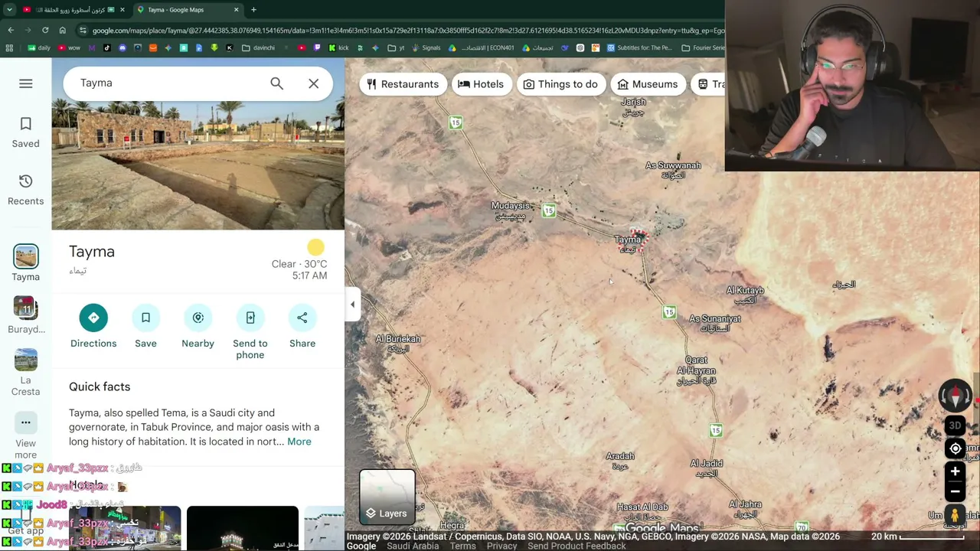Click the Al Kutayb map label
This screenshot has width=980, height=551.
[x=745, y=295]
